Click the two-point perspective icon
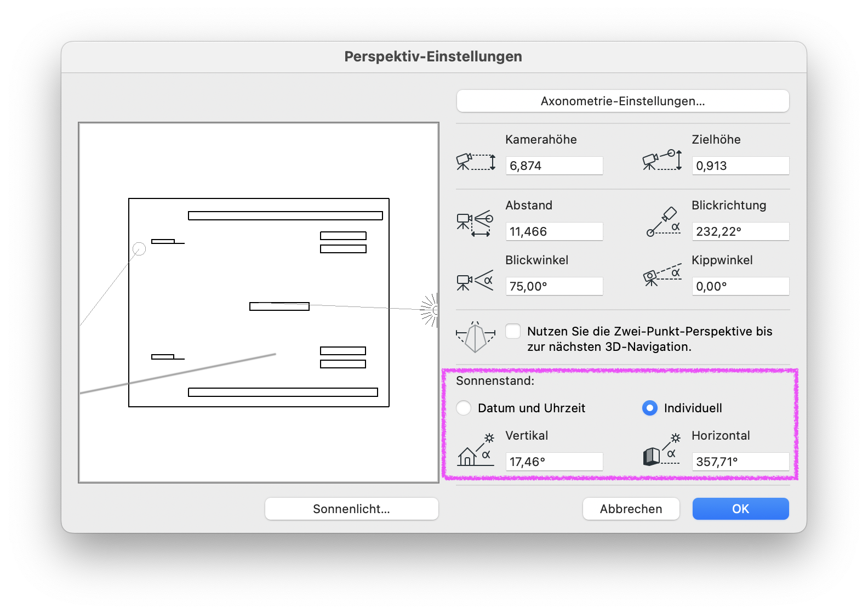 pos(476,337)
